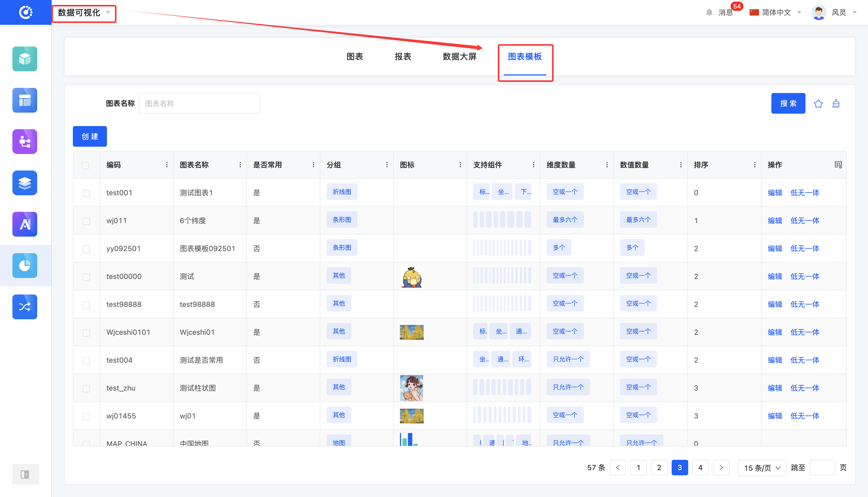
Task: Check the test001 row checkbox
Action: [86, 193]
